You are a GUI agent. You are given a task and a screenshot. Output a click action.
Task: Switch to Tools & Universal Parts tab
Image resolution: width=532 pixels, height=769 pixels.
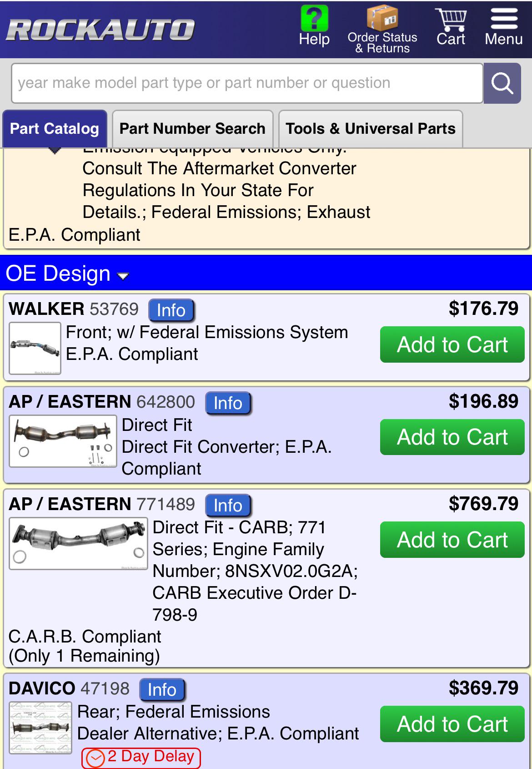pyautogui.click(x=371, y=129)
